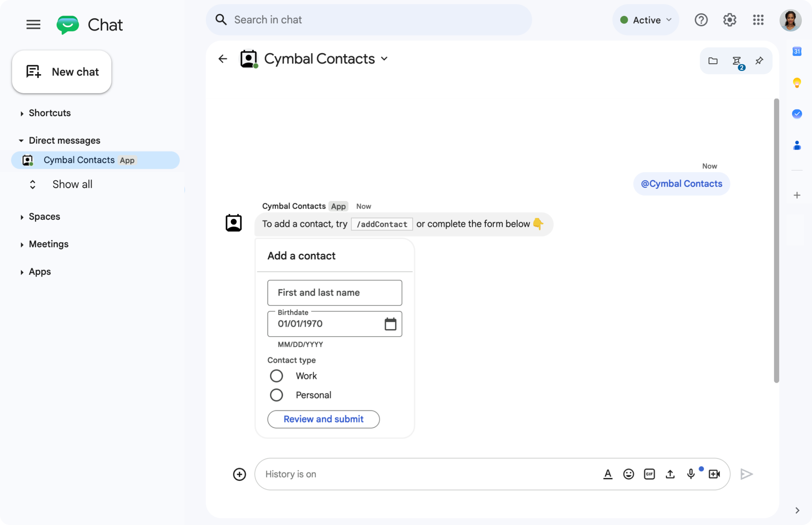Click the Birthdate date field
The width and height of the screenshot is (812, 525).
coord(334,324)
